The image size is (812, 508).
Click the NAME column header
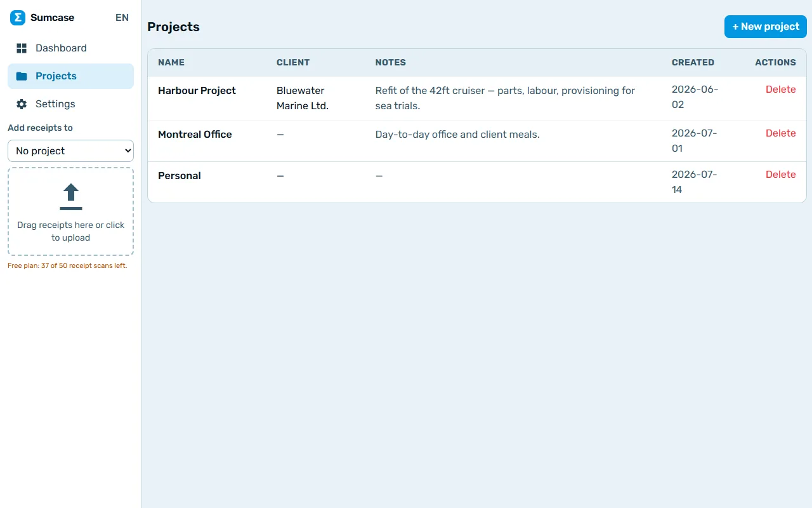pyautogui.click(x=171, y=63)
